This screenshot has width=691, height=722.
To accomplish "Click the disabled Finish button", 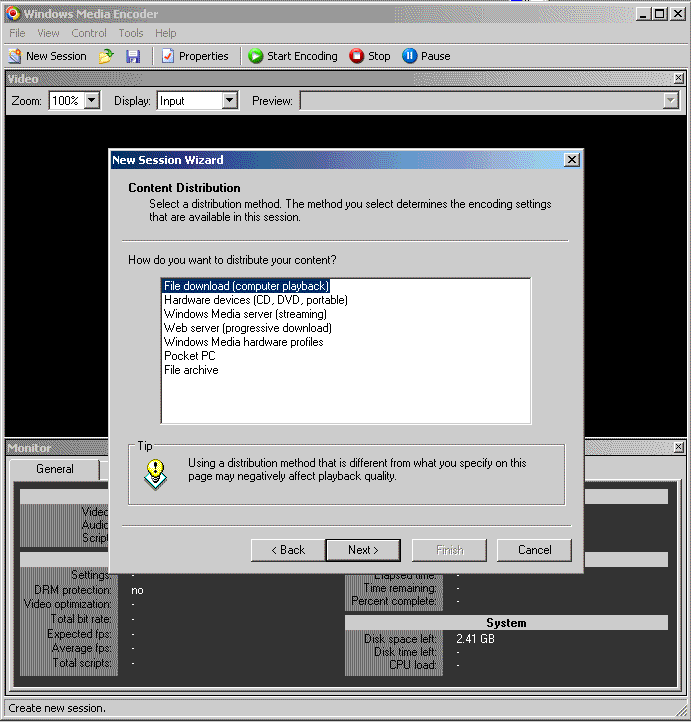I will [449, 550].
